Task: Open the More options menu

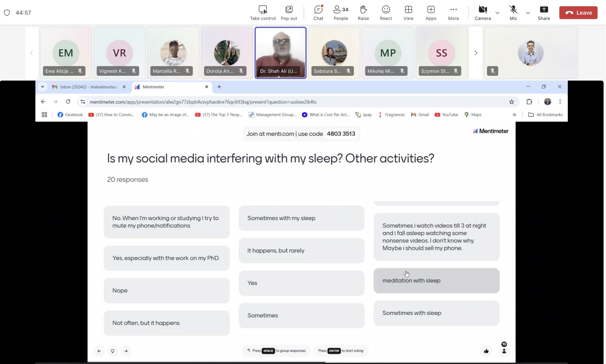Action: pyautogui.click(x=453, y=13)
